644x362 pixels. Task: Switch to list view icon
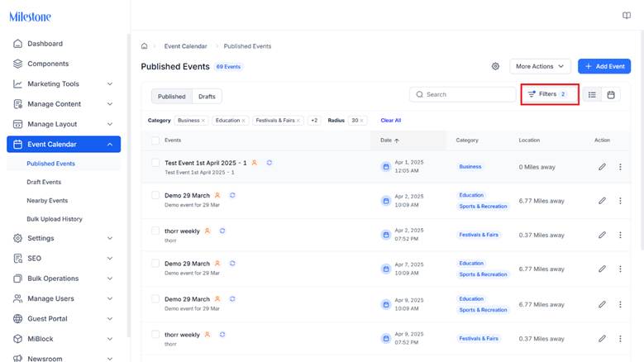click(x=592, y=94)
